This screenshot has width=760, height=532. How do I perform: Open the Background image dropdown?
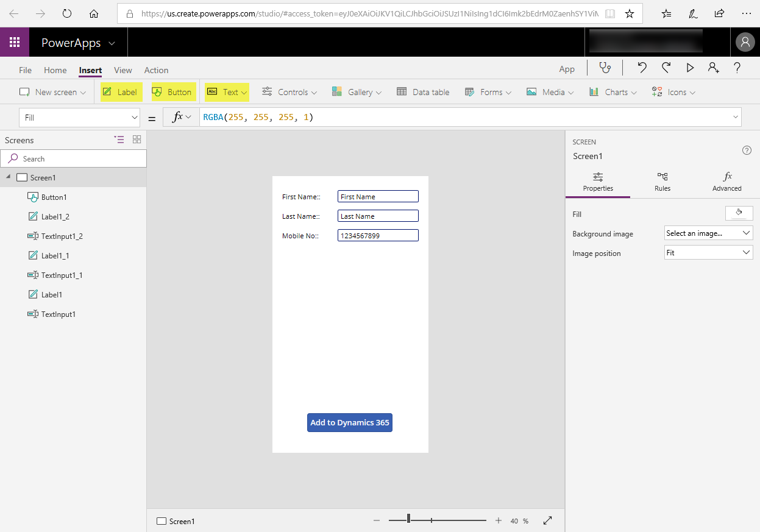point(708,233)
